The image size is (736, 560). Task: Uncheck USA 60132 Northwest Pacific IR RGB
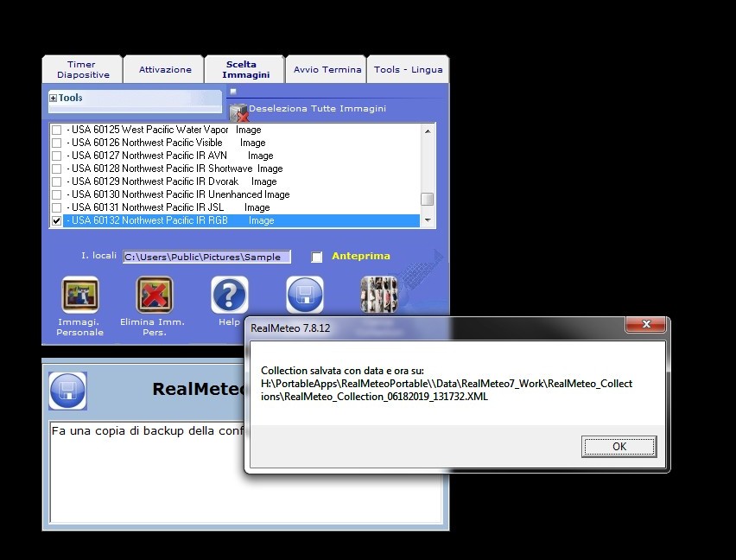[56, 220]
